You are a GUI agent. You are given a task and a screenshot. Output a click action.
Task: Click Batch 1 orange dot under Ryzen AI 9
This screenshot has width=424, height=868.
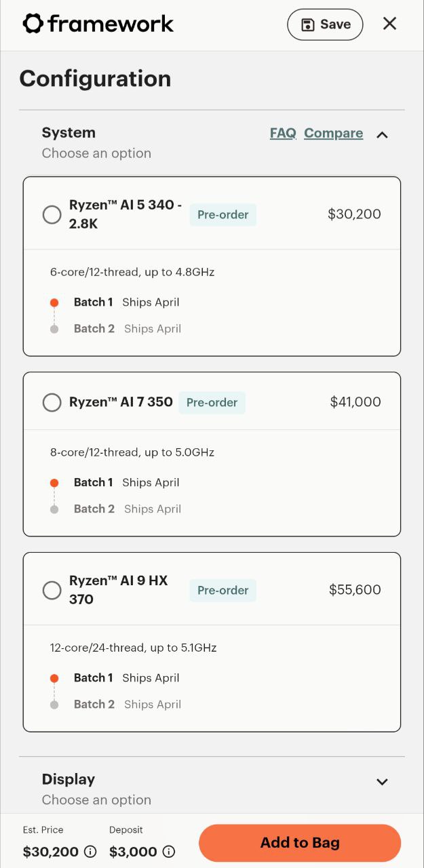[x=54, y=678]
